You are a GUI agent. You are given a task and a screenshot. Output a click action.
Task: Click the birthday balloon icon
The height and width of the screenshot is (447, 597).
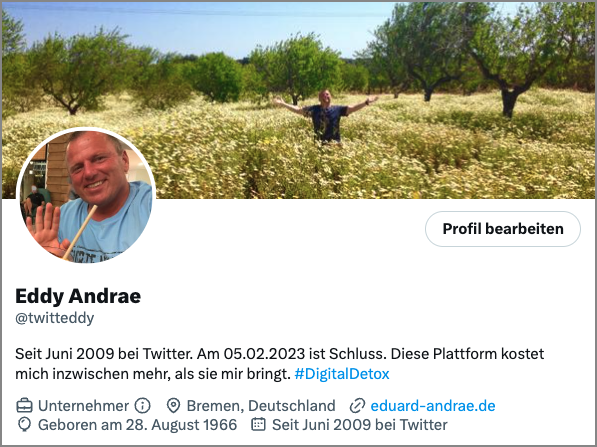pos(24,425)
